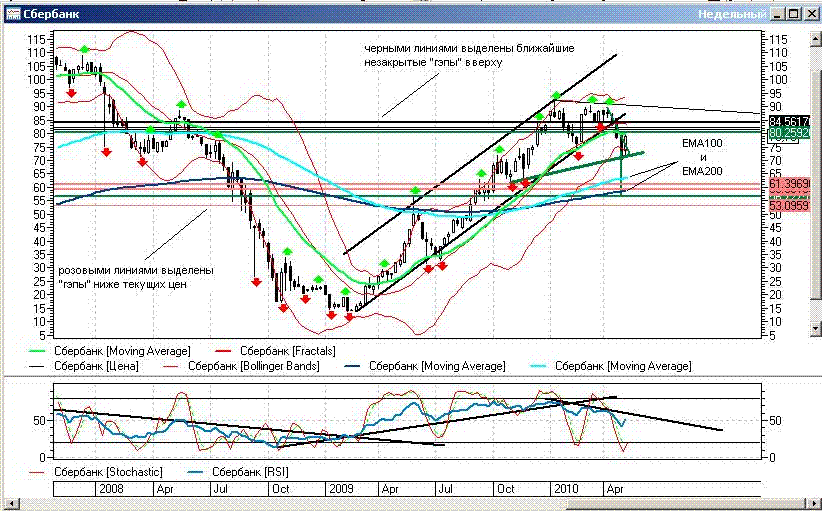Click the annotation about розовыми линиями gaps
Image resolution: width=822 pixels, height=511 pixels.
click(x=136, y=277)
